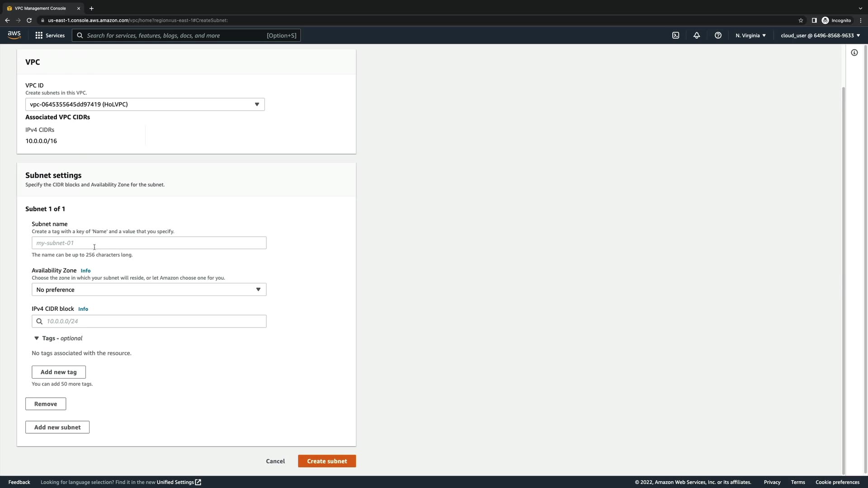The height and width of the screenshot is (488, 868).
Task: Open the help question mark icon
Action: coord(718,35)
